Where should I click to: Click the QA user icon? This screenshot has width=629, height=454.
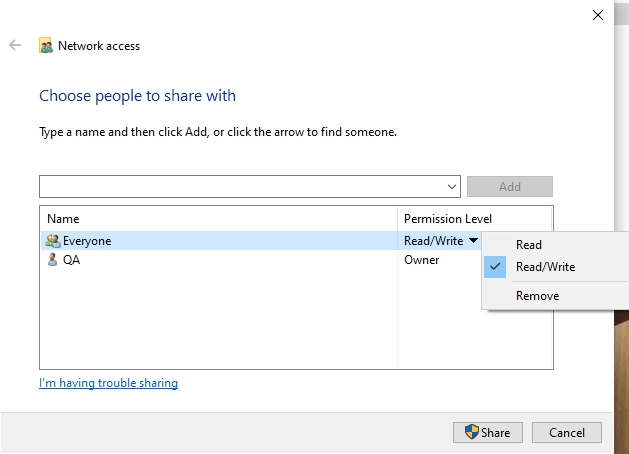click(x=52, y=259)
